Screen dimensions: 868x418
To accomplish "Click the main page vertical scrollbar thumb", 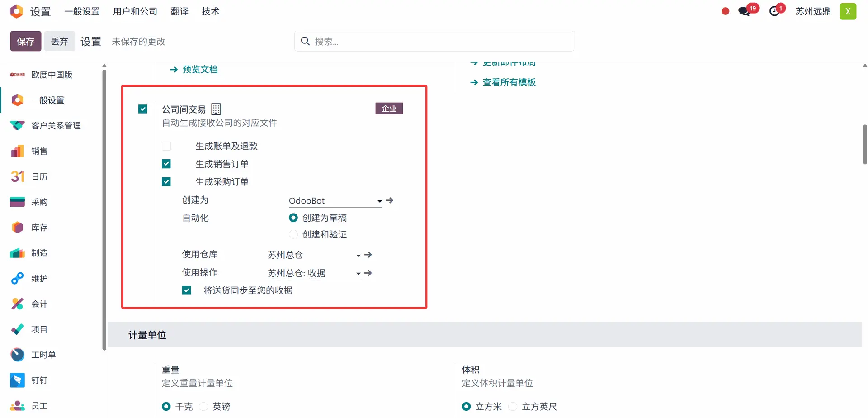I will [864, 145].
